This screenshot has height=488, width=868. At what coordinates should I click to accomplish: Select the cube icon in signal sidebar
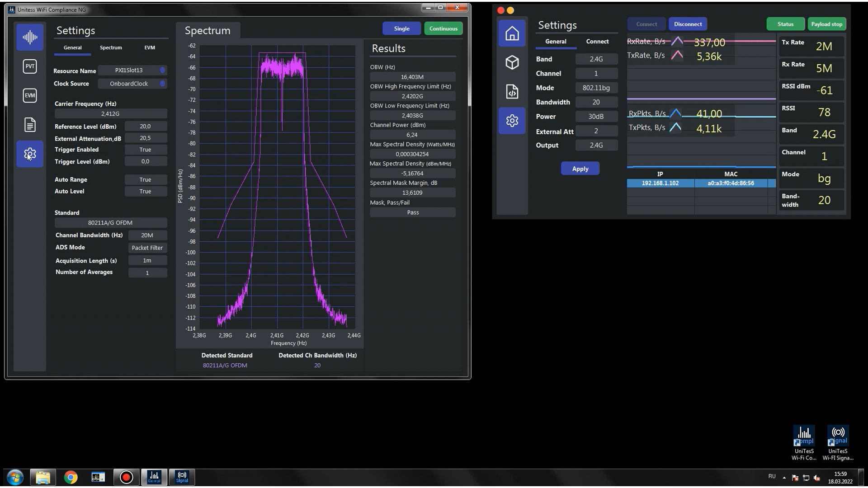pyautogui.click(x=512, y=62)
